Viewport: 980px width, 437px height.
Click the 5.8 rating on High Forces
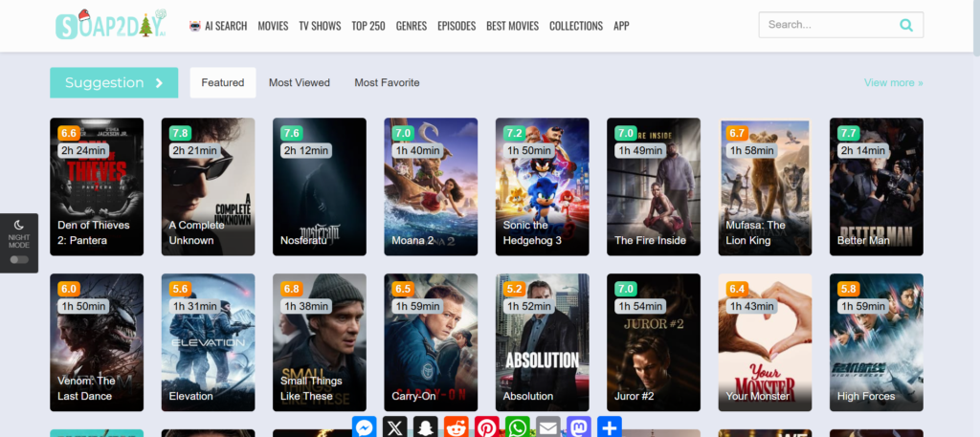848,289
